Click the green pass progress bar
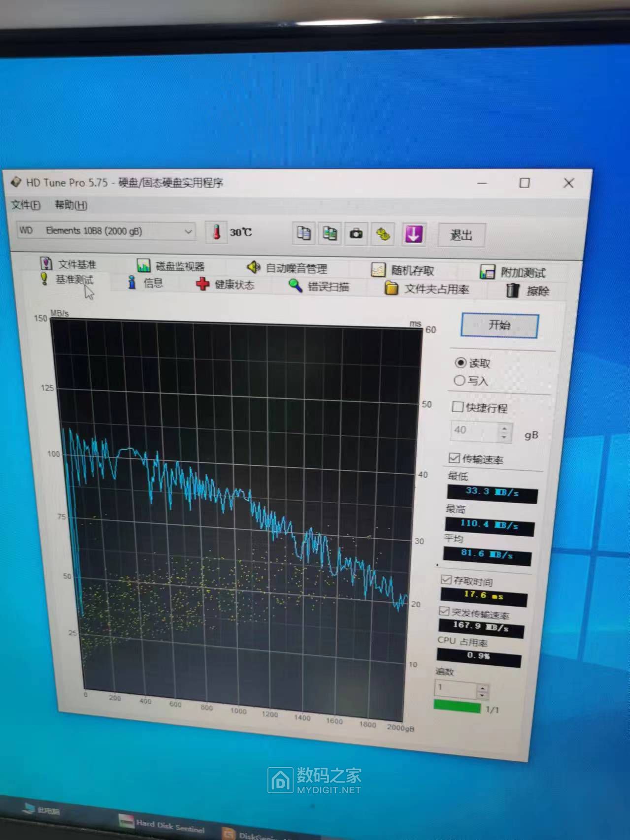This screenshot has width=630, height=840. [x=457, y=708]
